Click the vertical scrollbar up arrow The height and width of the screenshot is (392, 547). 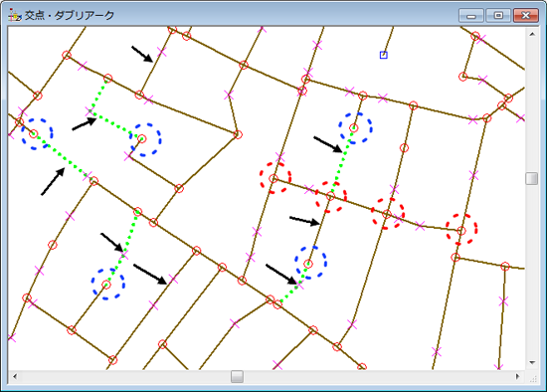(x=532, y=34)
